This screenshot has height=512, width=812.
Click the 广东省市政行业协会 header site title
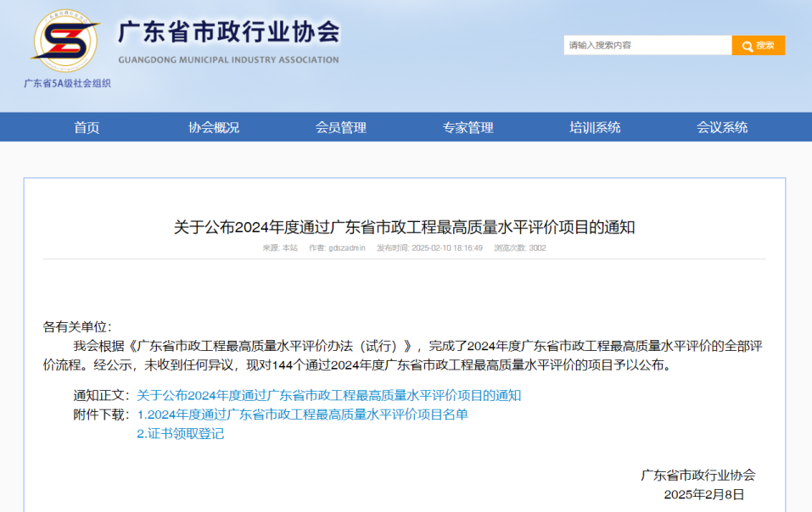pyautogui.click(x=228, y=32)
